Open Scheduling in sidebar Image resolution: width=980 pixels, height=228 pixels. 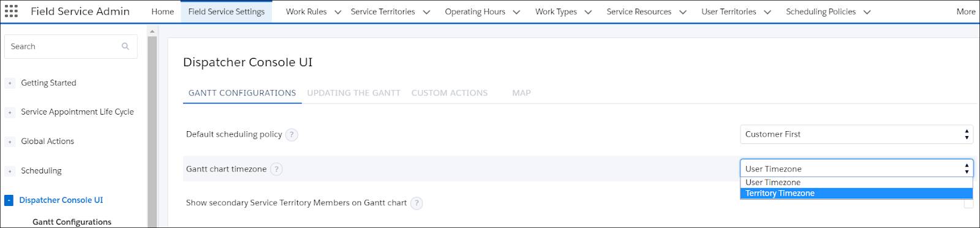[x=41, y=170]
